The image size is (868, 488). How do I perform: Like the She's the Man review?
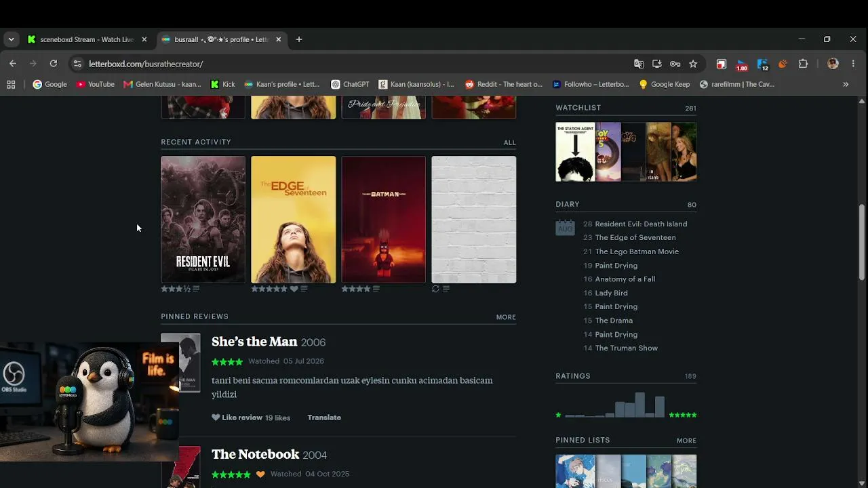tap(237, 418)
